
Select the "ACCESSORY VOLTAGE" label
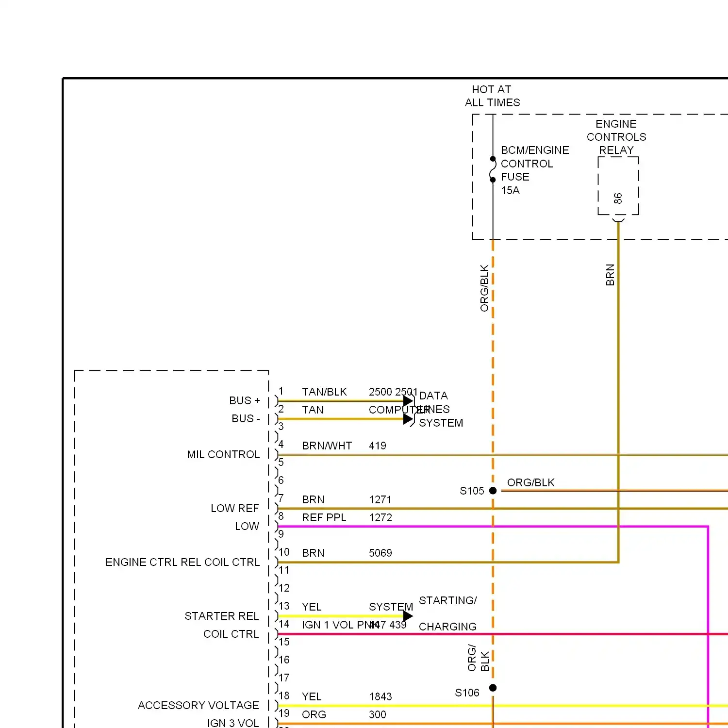(199, 705)
